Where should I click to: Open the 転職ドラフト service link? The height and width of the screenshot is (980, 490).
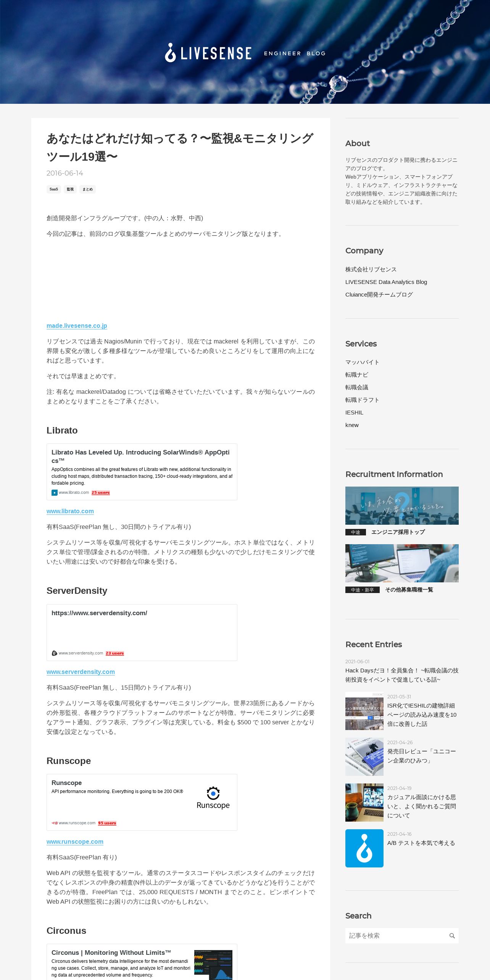pyautogui.click(x=362, y=400)
